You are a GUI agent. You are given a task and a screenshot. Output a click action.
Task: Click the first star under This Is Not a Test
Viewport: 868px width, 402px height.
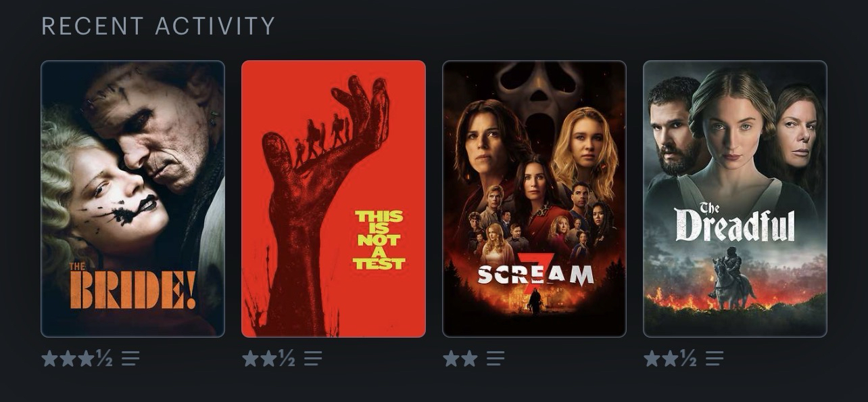coord(251,359)
